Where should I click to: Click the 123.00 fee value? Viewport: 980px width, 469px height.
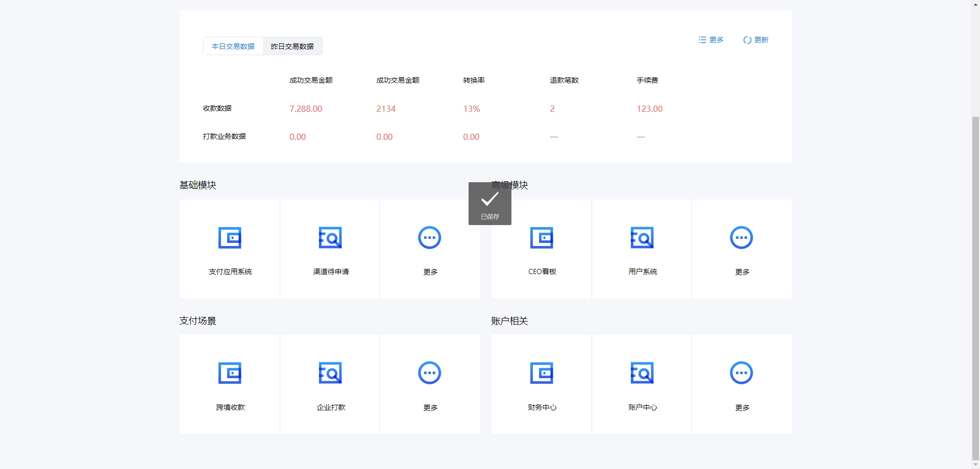pyautogui.click(x=650, y=109)
